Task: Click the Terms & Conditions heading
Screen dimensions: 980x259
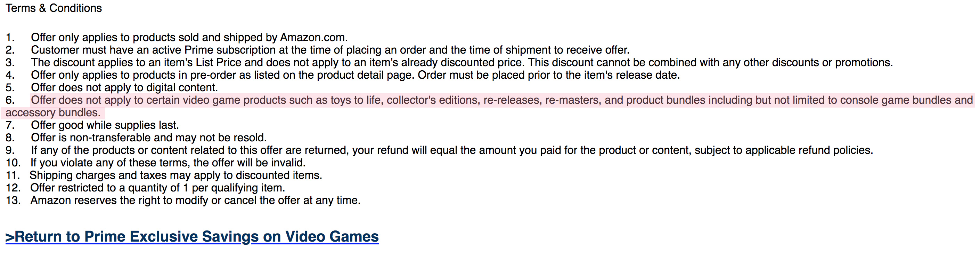Action: [54, 8]
